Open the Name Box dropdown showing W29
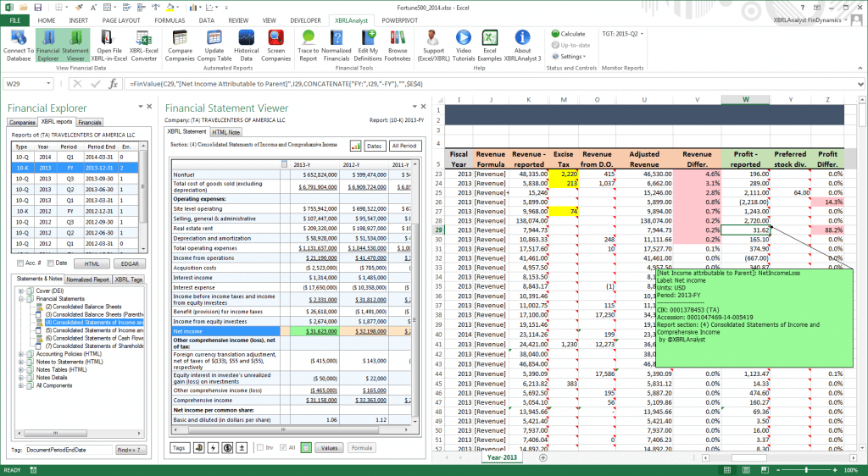Screen dimensions: 868x476 coord(48,84)
